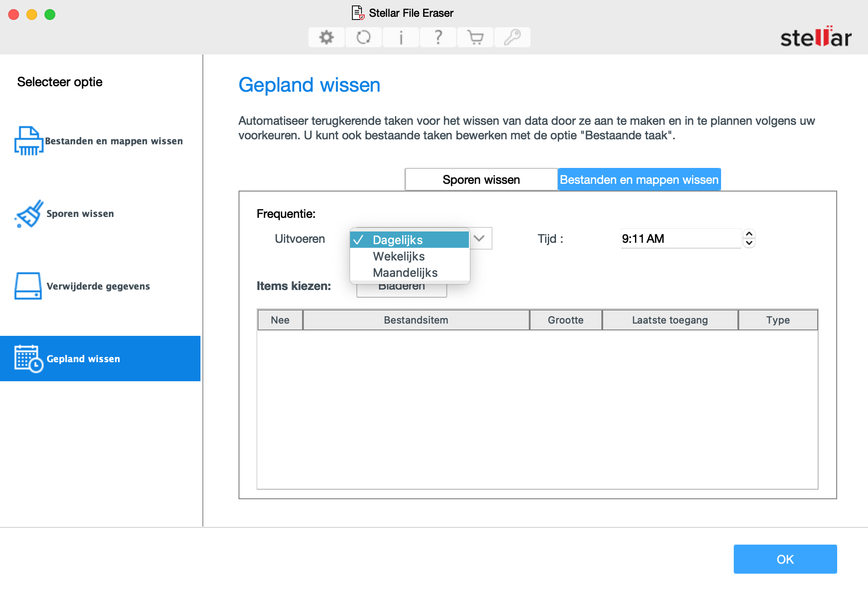
Task: Minimize the window with the yellow button
Action: coord(32,15)
